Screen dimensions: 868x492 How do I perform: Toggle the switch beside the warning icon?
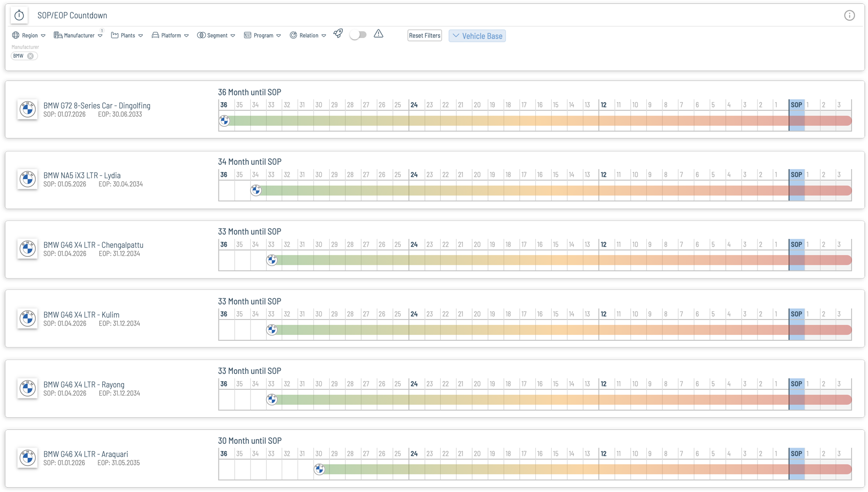[358, 35]
